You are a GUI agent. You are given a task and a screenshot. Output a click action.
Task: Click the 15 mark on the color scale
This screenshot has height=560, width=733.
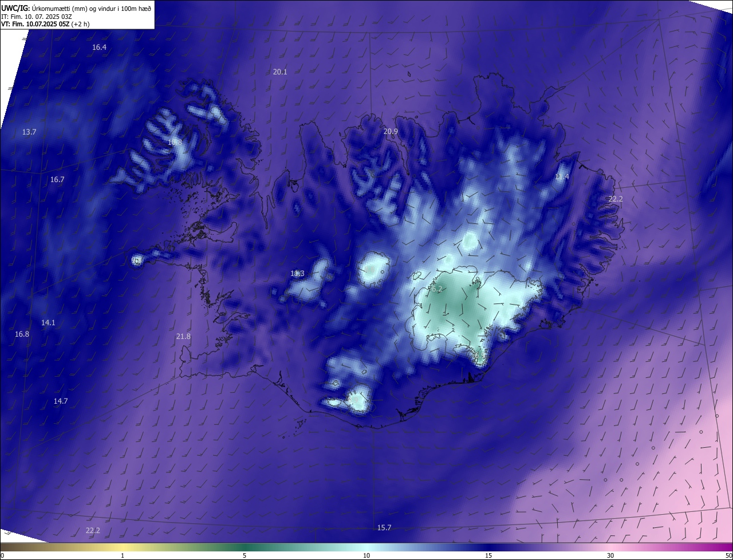coord(488,555)
